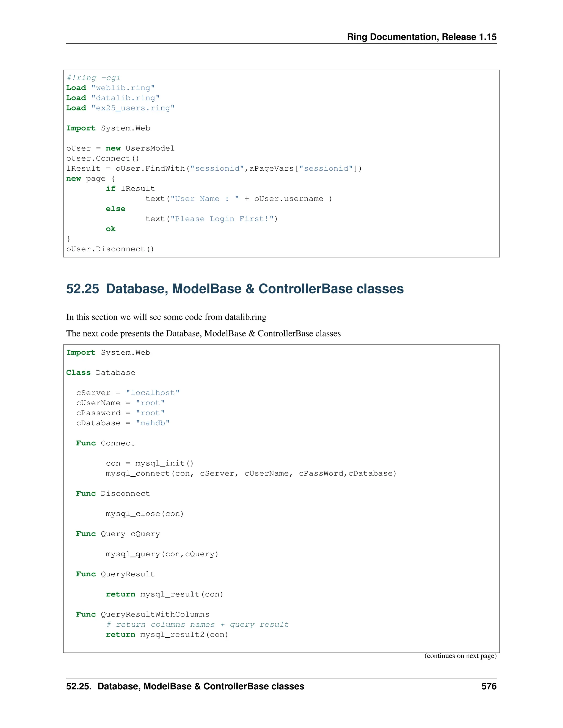This screenshot has width=563, height=728.
Task: Click the 'Please Login First!' string
Action: click(222, 219)
